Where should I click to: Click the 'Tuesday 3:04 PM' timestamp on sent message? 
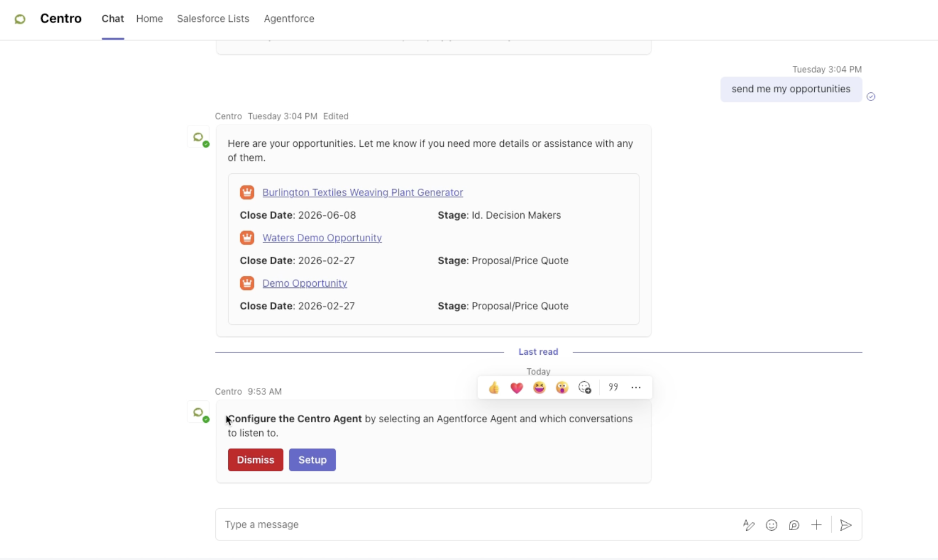pos(827,70)
